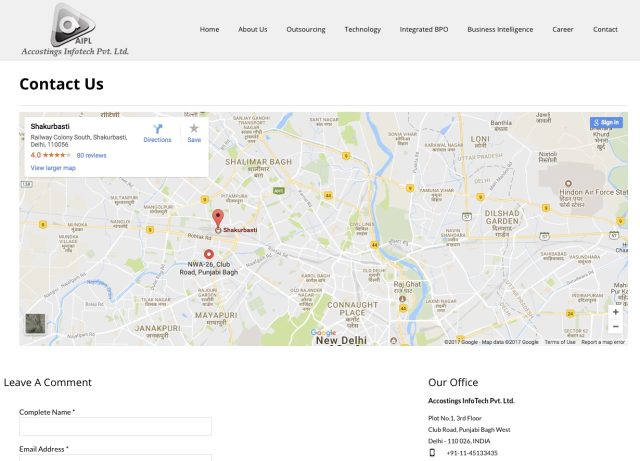Click View larger map link

pyautogui.click(x=53, y=168)
